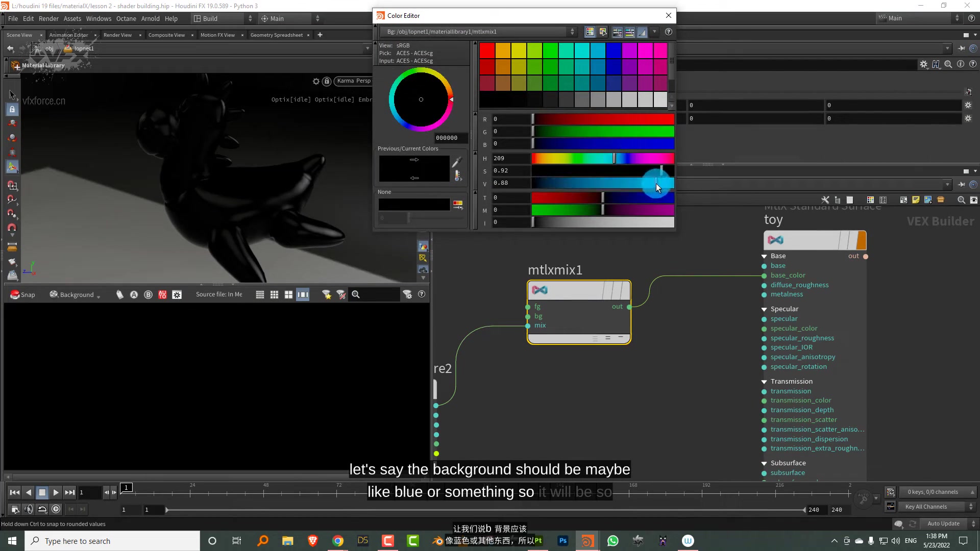Open the lopnet1 path breadcrumb
This screenshot has height=551, width=980.
pos(83,48)
